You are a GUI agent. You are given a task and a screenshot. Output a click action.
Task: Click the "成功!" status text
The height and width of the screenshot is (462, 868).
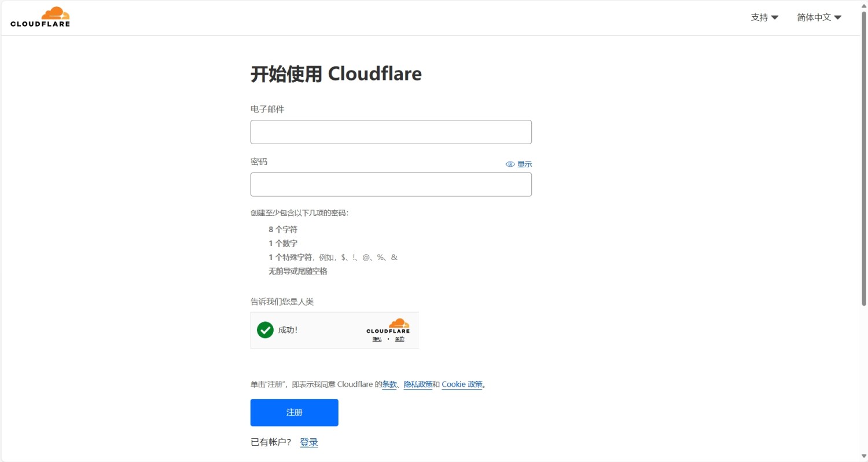pos(288,330)
